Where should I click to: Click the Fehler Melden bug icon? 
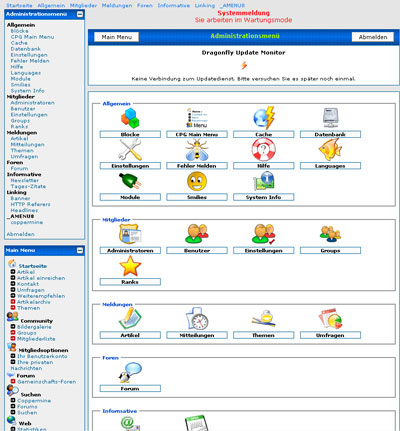(197, 150)
